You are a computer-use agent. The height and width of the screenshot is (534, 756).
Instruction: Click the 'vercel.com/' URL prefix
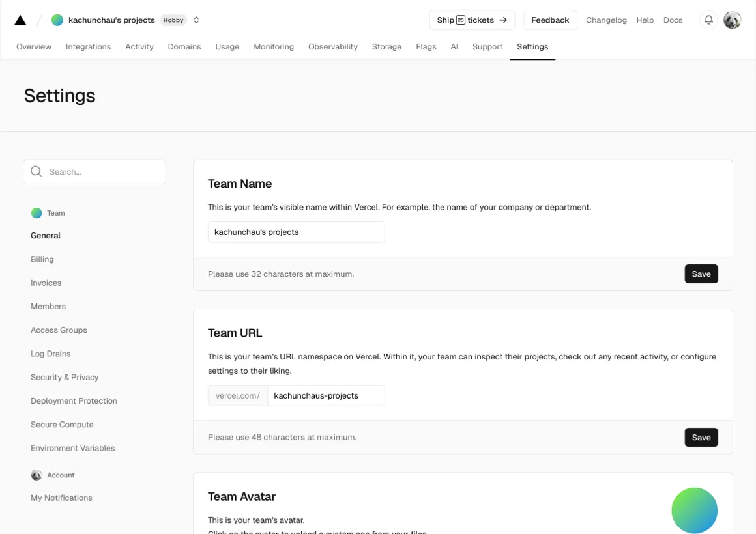pos(238,396)
